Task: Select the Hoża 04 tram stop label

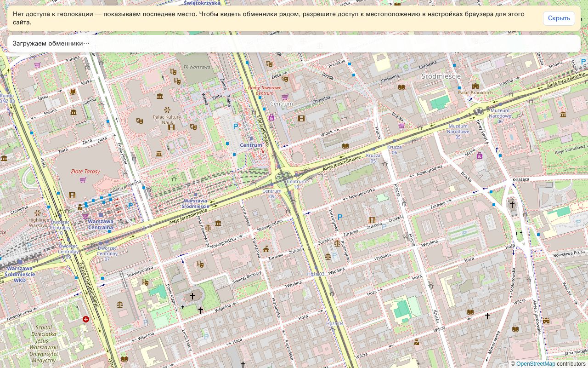Action: (335, 324)
